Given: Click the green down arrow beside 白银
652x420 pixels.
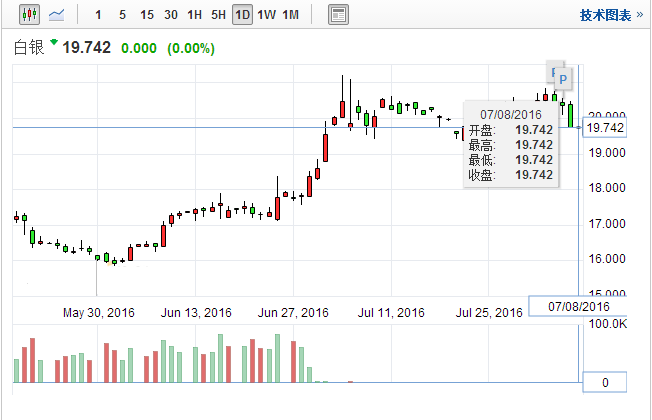Looking at the screenshot, I should [x=53, y=45].
